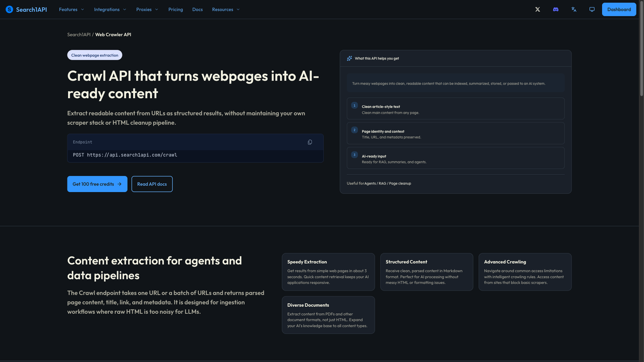
Task: Click the 'Read API docs' button
Action: pos(152,184)
